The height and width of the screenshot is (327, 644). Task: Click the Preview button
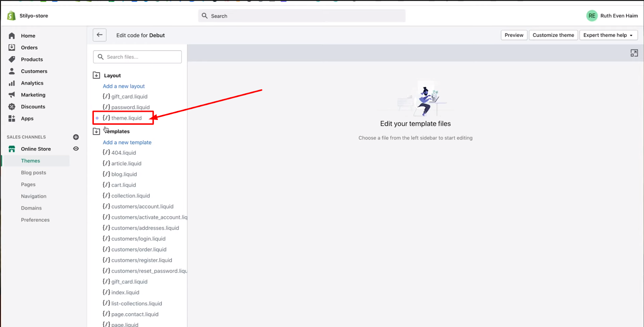[x=514, y=35]
